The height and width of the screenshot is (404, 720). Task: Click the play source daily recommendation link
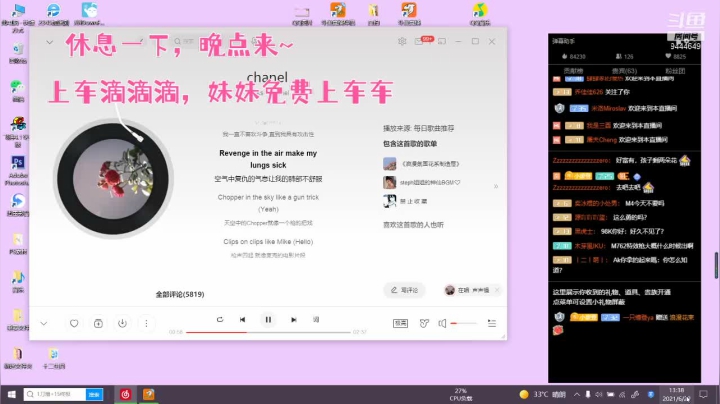[433, 128]
